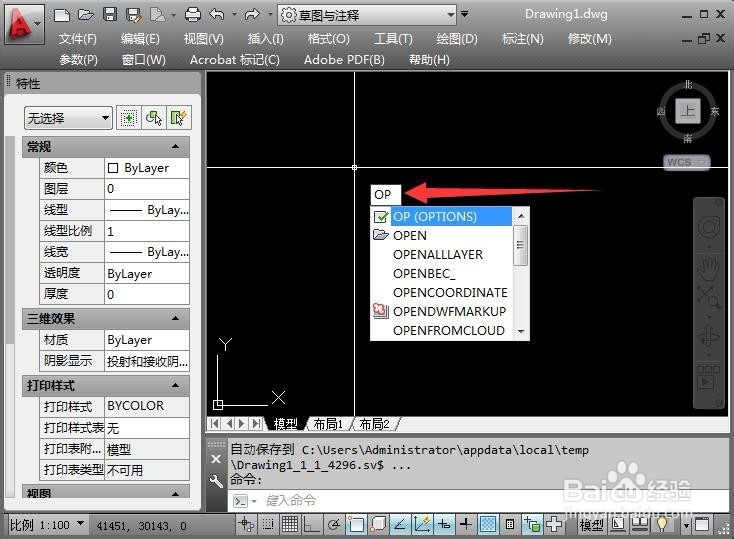Click the Clean Screen icon in the status bar
734x539 pixels.
coord(702,524)
